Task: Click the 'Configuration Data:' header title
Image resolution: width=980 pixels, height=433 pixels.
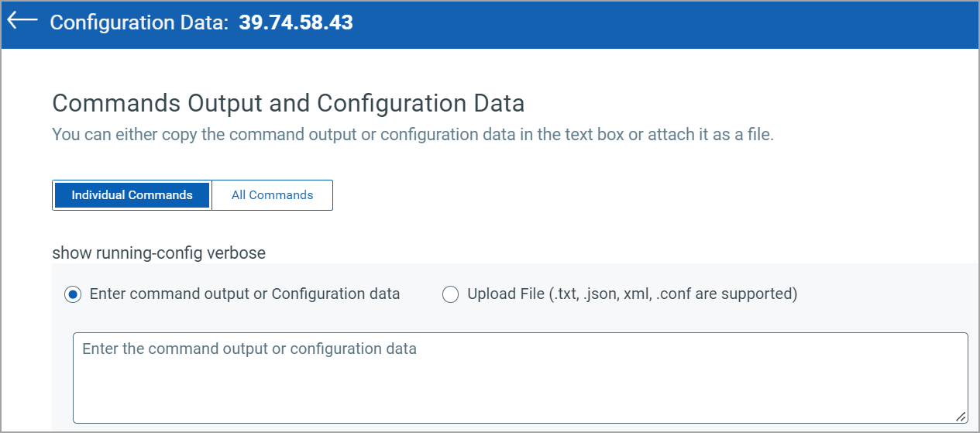Action: [x=139, y=22]
